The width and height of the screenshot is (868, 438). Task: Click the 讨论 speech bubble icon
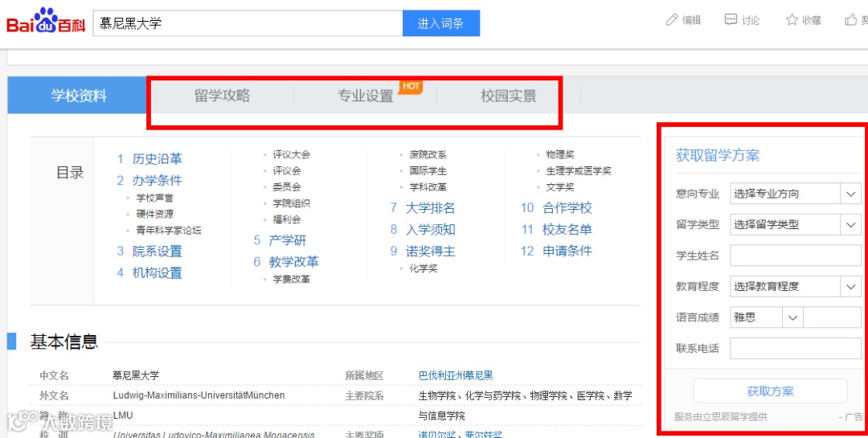pos(731,20)
